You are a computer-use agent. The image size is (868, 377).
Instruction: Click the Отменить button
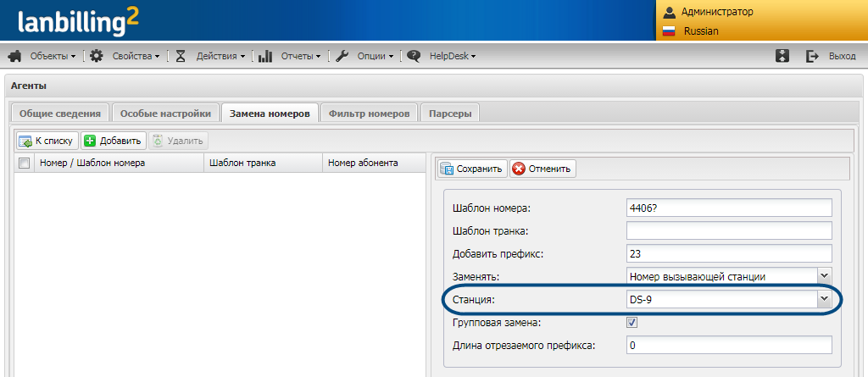542,169
